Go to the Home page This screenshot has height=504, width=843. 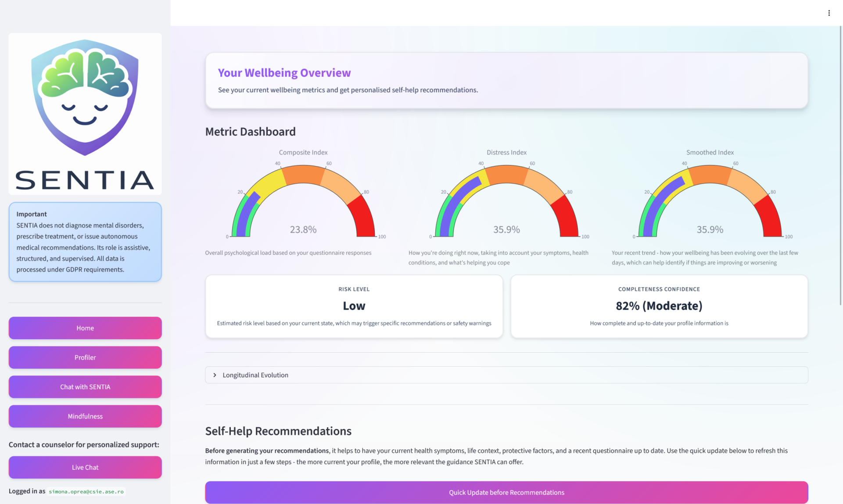click(85, 328)
